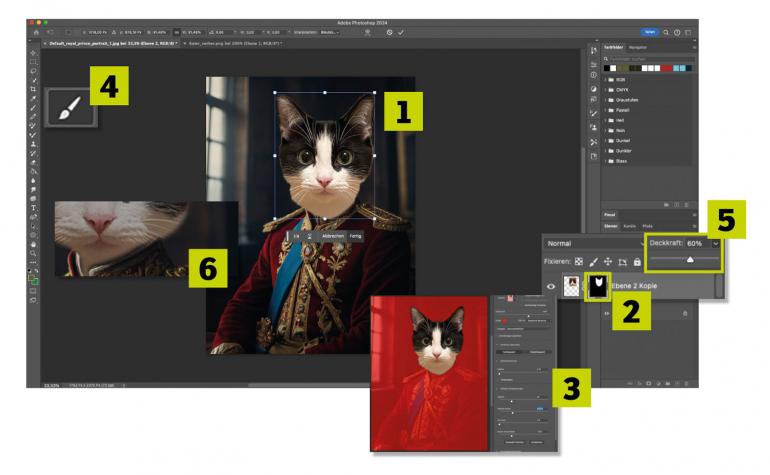
Task: Commit transform with the checkmark icon
Action: (x=402, y=32)
